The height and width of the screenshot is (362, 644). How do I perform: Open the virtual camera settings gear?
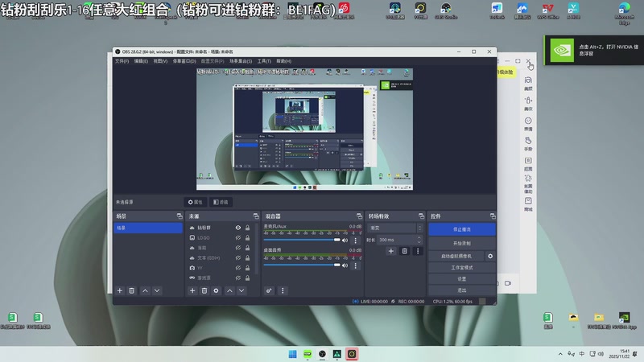(490, 256)
